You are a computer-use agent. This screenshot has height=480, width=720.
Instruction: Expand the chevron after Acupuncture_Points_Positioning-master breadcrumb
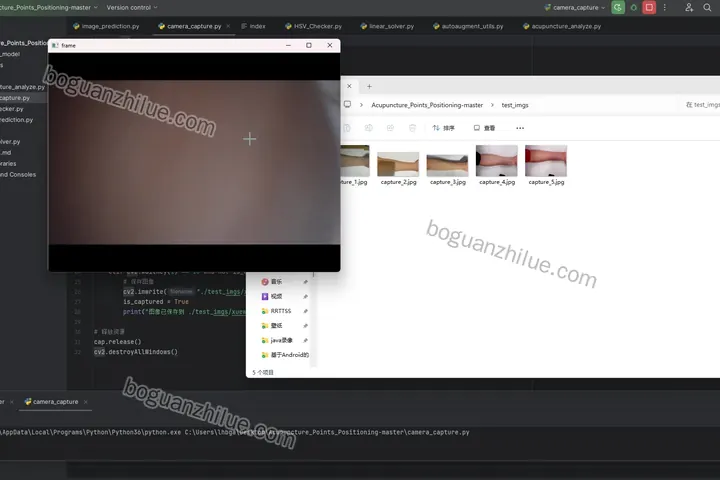click(492, 105)
